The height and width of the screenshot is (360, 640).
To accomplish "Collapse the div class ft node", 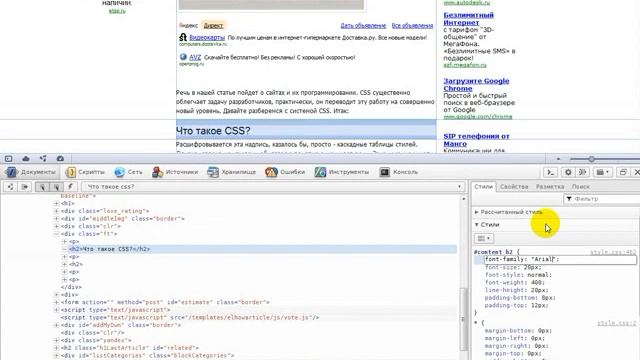I will click(56, 234).
